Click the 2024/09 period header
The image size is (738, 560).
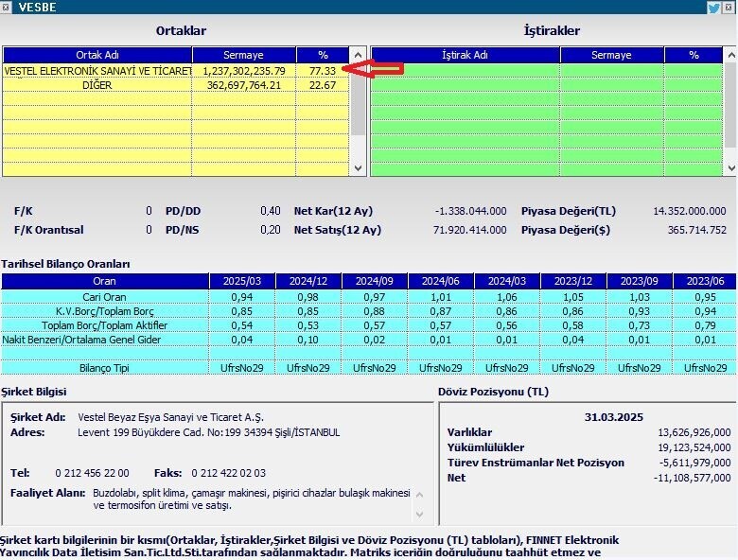pyautogui.click(x=374, y=281)
